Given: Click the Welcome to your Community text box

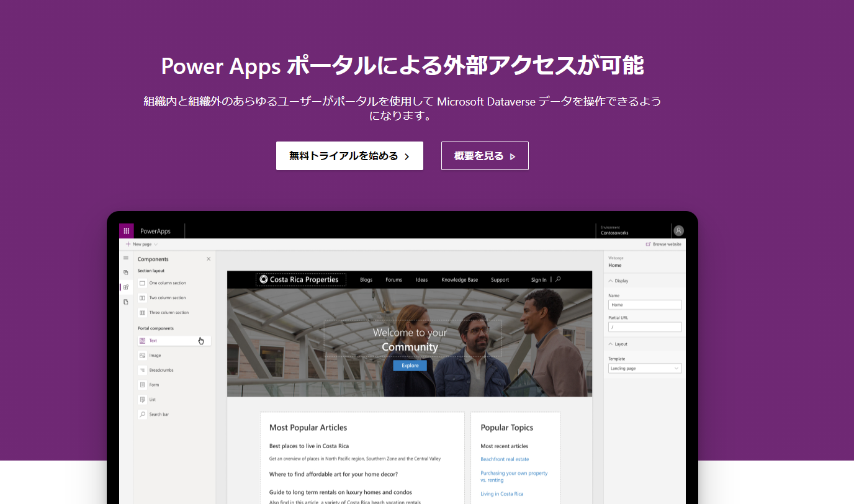Looking at the screenshot, I should click(413, 339).
